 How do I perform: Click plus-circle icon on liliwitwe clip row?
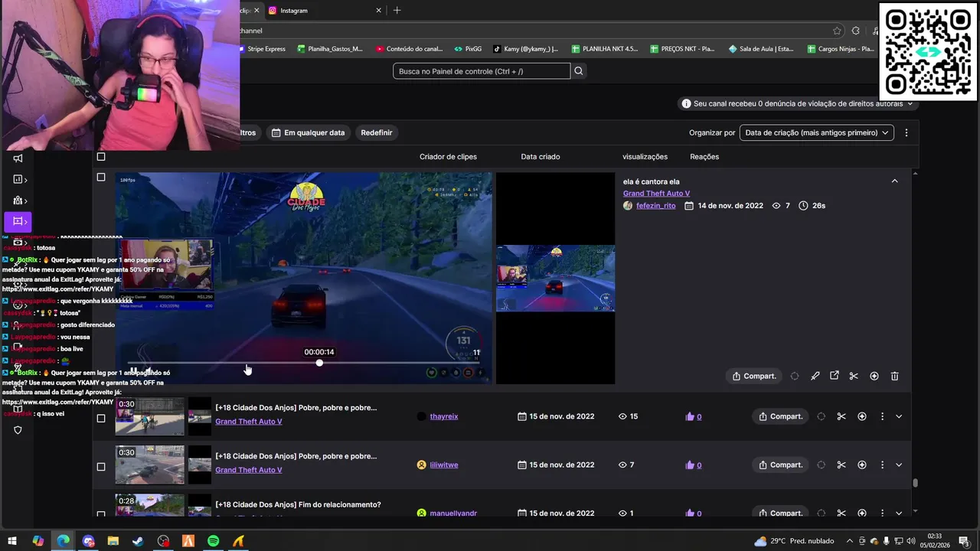point(862,465)
